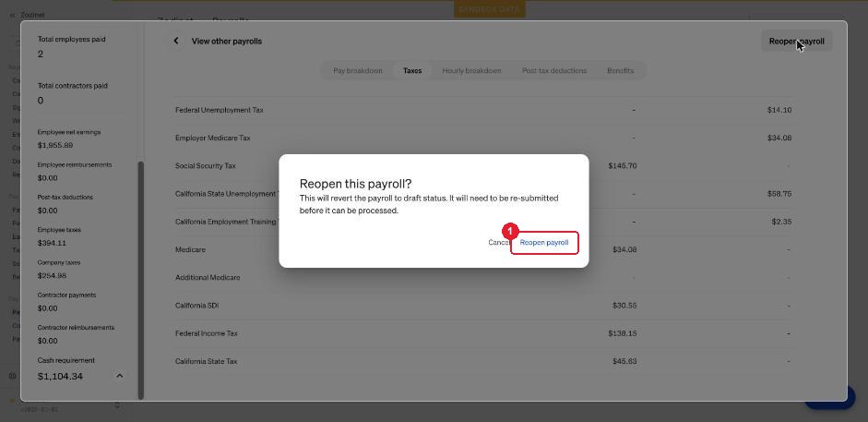Click the Employee taxes $394.11 value
The image size is (868, 422).
point(52,243)
